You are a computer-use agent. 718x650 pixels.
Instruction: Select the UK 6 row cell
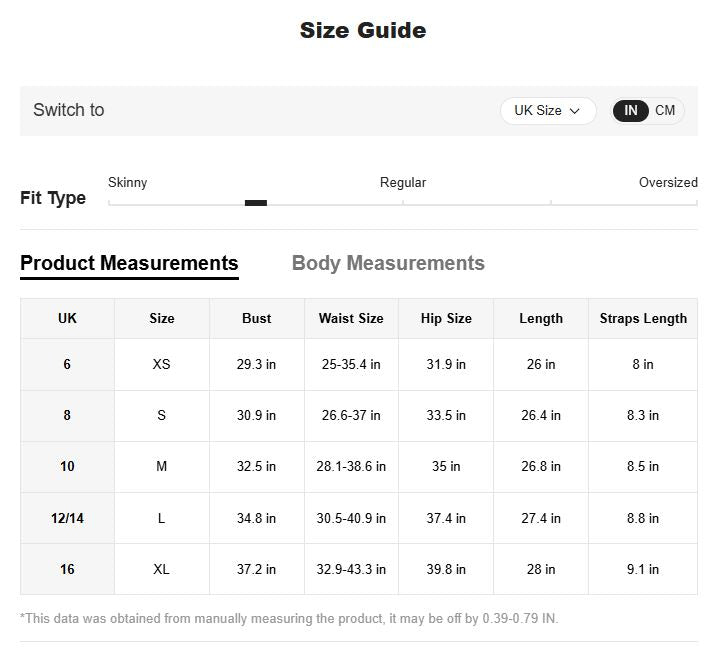coord(67,364)
